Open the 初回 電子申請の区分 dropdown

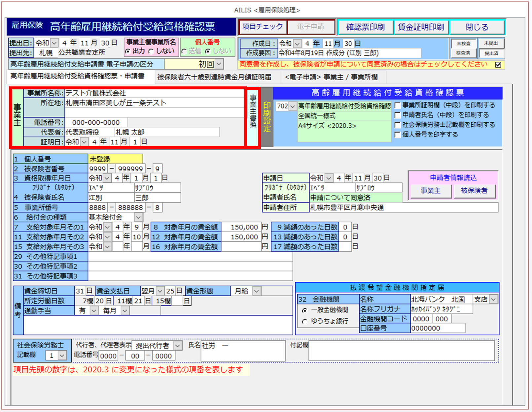point(219,64)
